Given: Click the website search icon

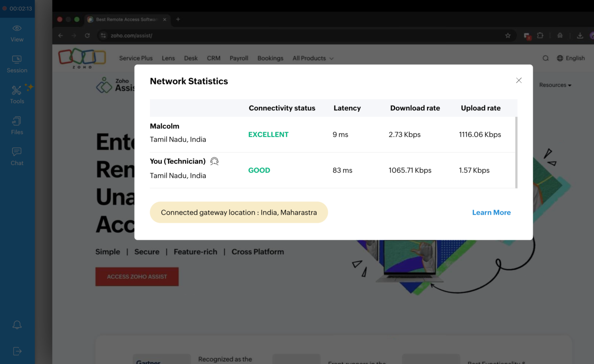Looking at the screenshot, I should (x=546, y=58).
